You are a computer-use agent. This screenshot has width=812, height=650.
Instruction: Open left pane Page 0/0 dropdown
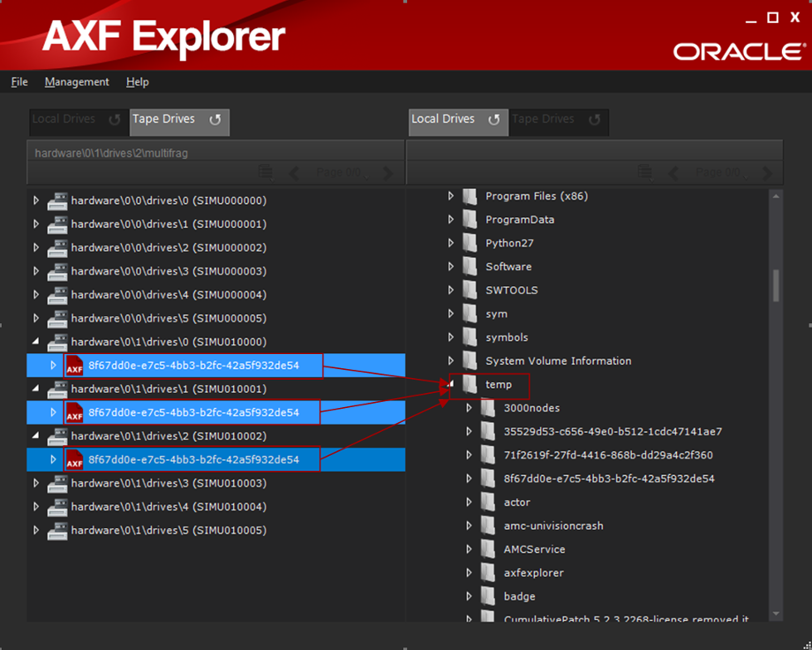pos(342,172)
